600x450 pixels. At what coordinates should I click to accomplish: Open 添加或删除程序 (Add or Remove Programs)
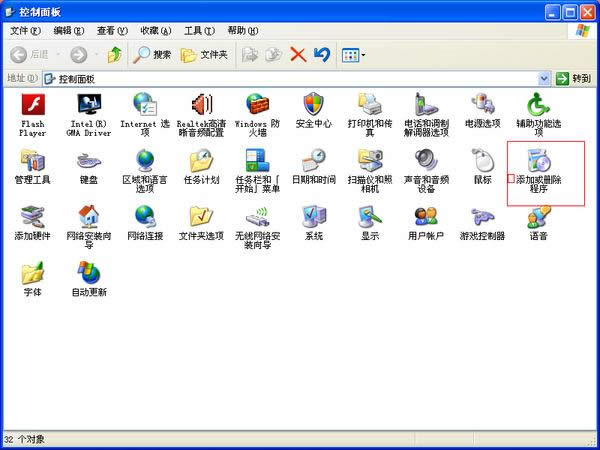point(539,163)
